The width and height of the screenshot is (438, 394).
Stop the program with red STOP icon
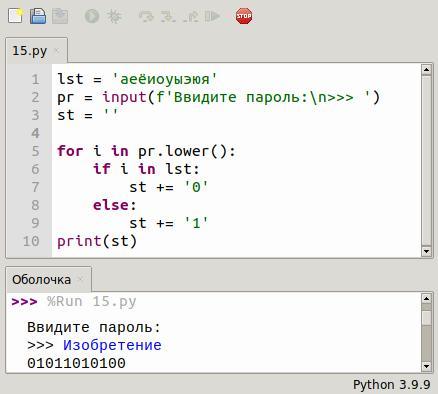[244, 16]
